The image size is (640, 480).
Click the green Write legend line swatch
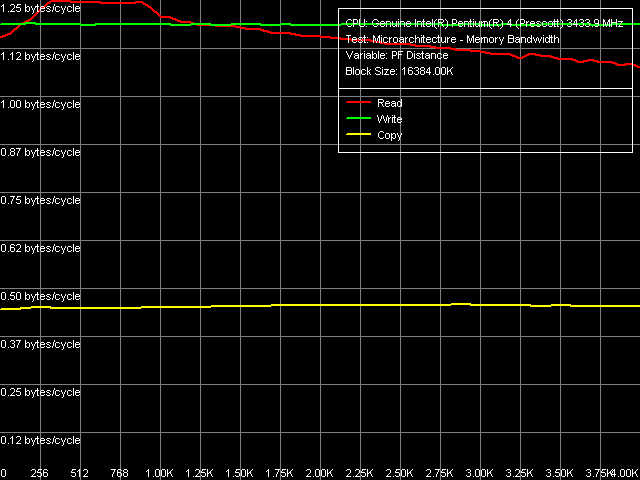358,119
